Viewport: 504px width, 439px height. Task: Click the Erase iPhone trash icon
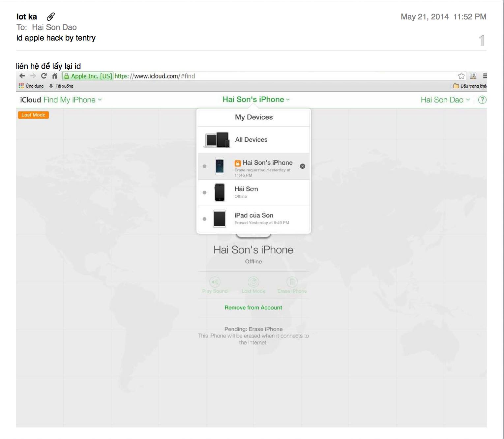292,282
